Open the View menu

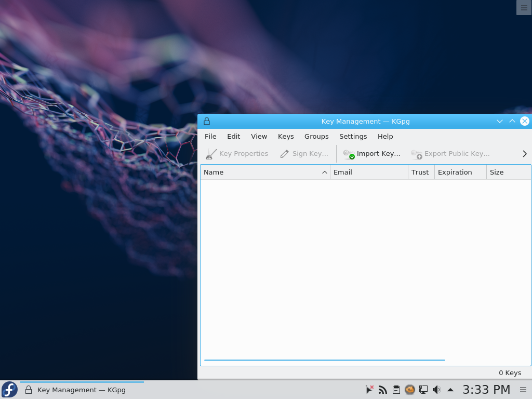[x=259, y=137]
